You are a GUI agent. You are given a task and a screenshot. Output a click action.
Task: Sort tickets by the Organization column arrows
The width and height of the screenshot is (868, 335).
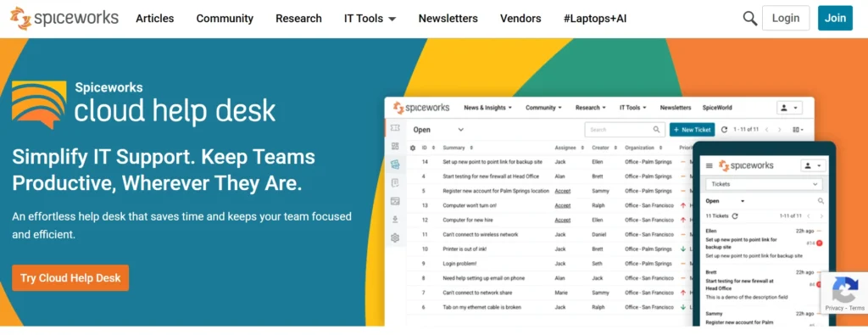[661, 148]
